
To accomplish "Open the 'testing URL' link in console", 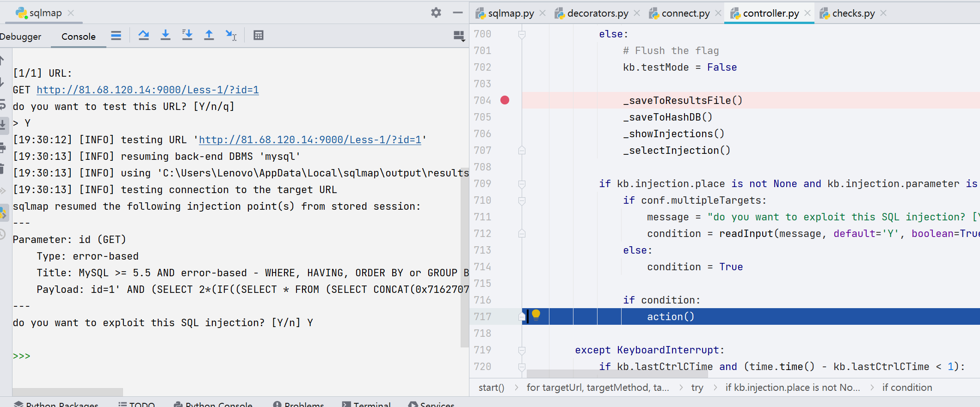I will pos(310,140).
